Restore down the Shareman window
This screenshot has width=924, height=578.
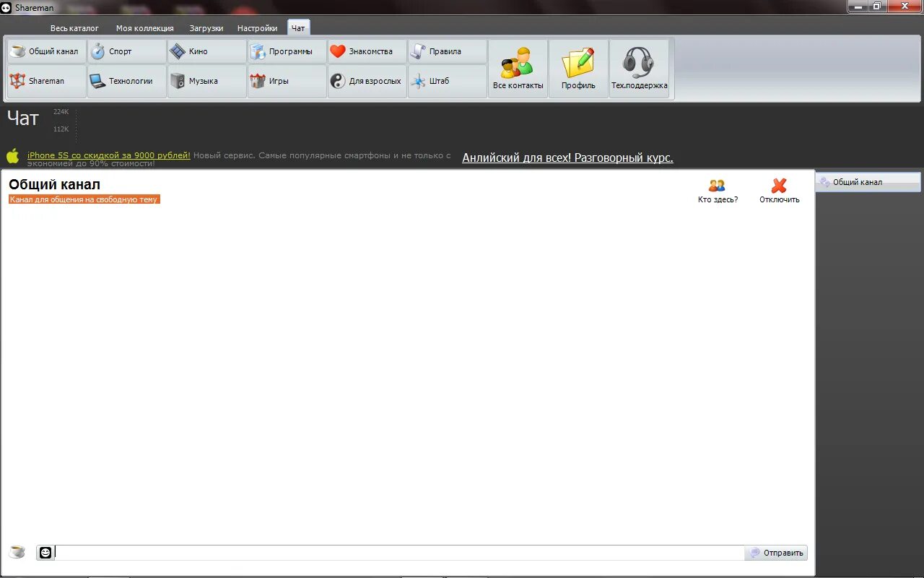pos(876,6)
